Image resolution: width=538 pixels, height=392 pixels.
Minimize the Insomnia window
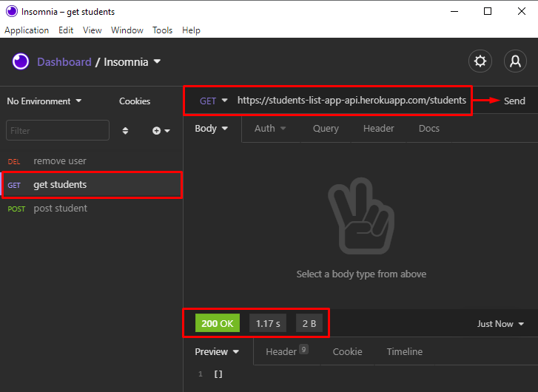click(x=454, y=11)
